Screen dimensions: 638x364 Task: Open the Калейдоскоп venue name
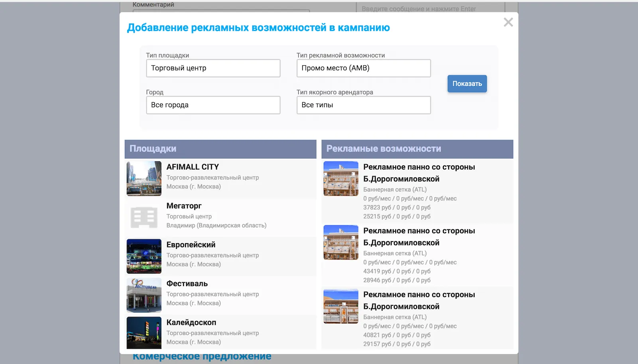(191, 323)
